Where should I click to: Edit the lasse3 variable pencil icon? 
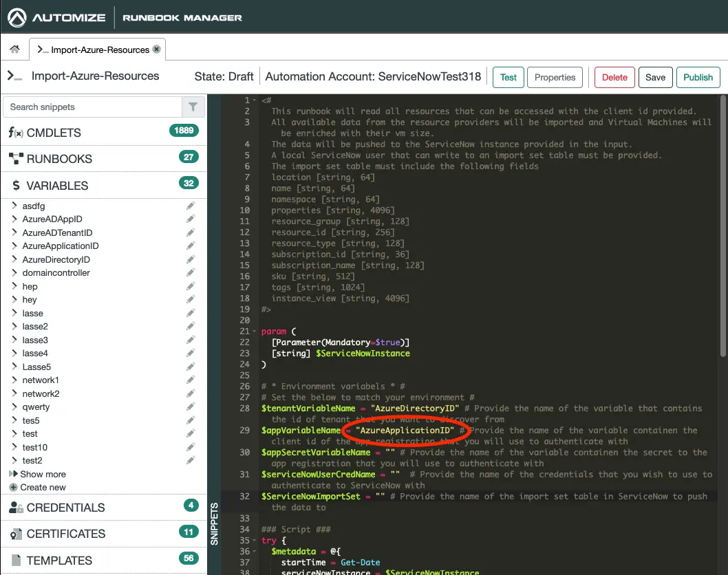click(191, 340)
